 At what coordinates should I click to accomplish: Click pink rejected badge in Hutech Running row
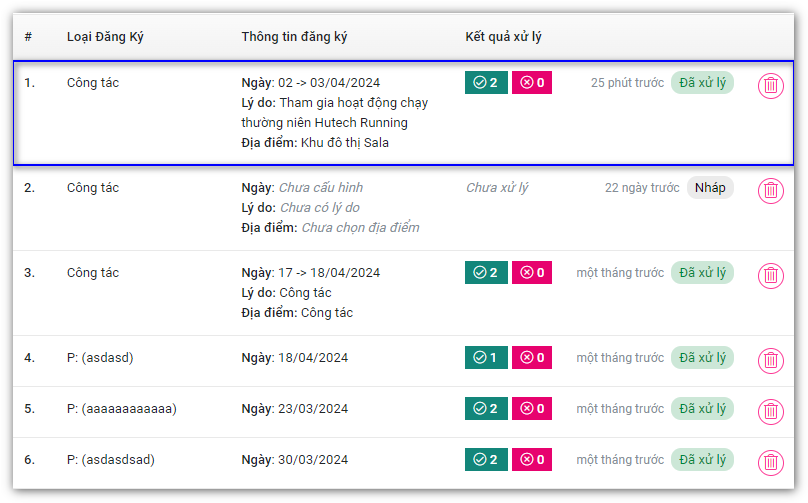click(x=532, y=83)
